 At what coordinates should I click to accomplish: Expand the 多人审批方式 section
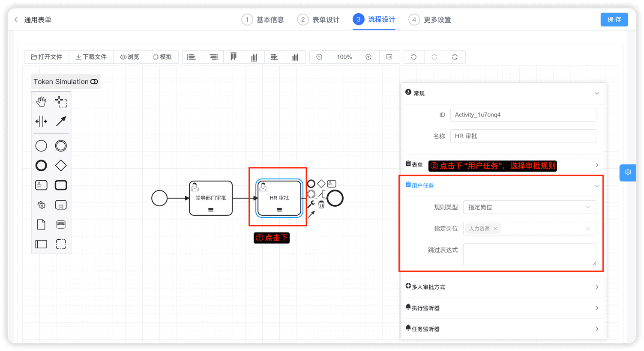click(x=503, y=287)
